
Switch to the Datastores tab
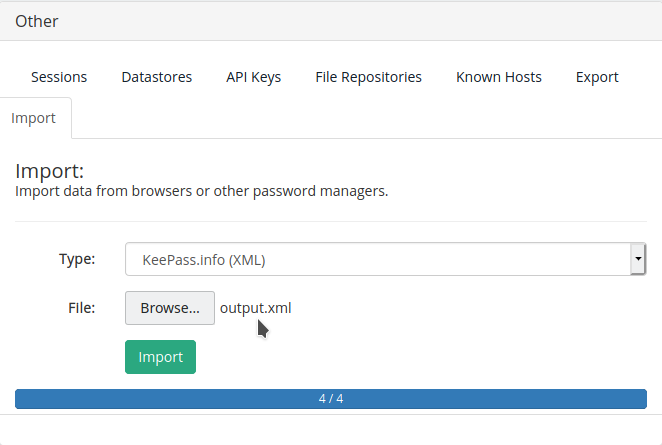157,77
